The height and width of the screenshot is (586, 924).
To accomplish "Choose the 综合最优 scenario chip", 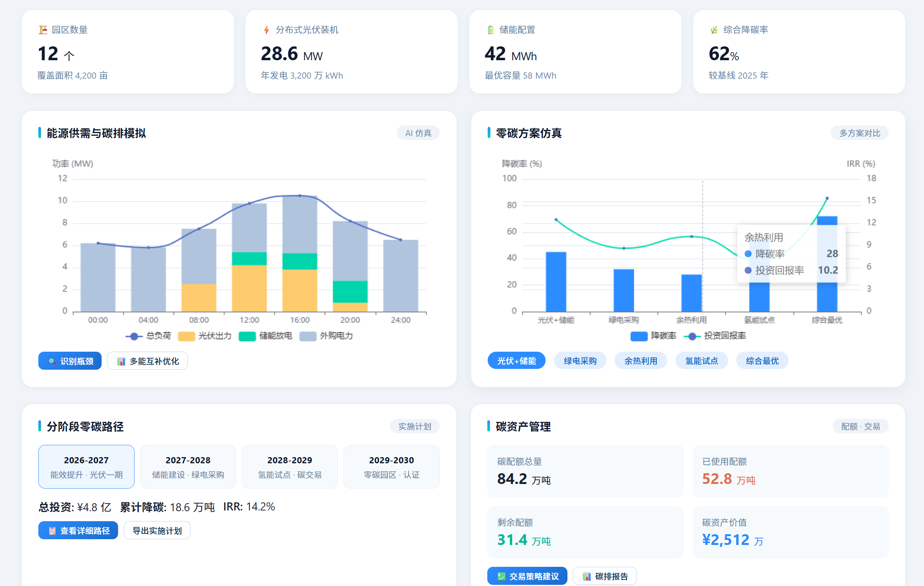I will 762,361.
